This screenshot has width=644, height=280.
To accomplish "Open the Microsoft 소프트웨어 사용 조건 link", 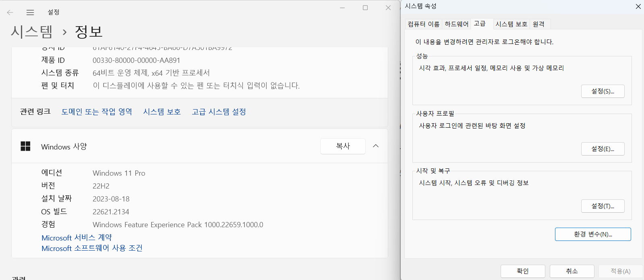I will [92, 248].
